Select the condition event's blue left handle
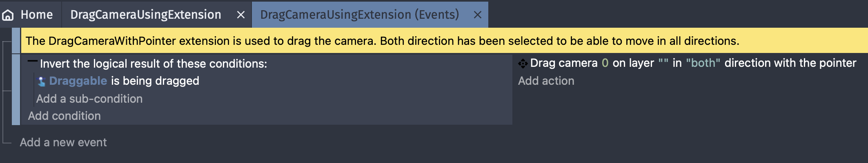This screenshot has height=163, width=868. tap(16, 90)
